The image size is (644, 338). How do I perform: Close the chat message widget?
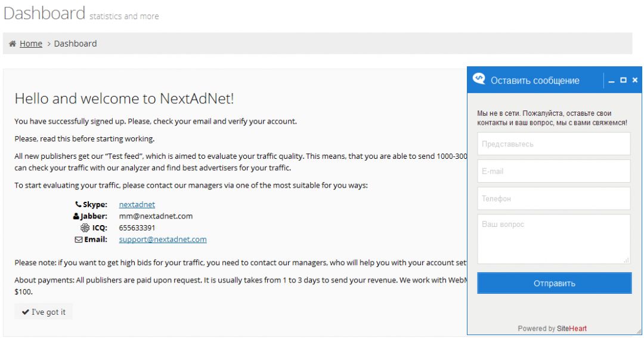tap(634, 80)
